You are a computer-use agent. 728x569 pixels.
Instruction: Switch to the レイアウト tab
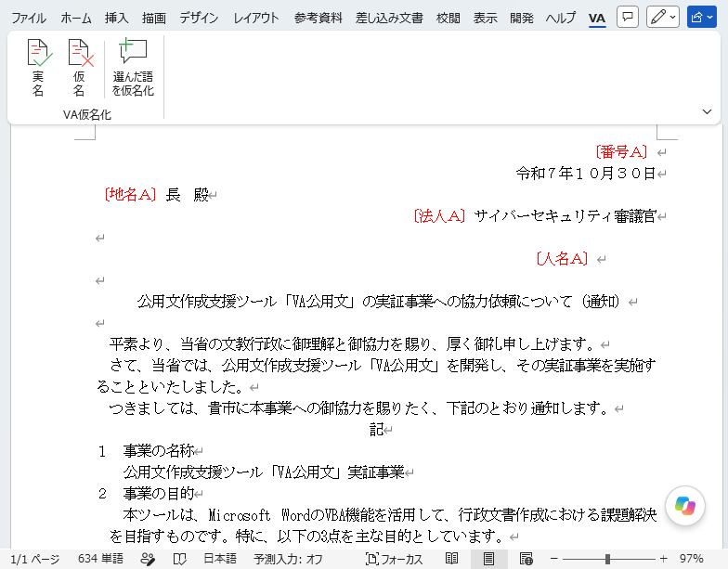[256, 19]
